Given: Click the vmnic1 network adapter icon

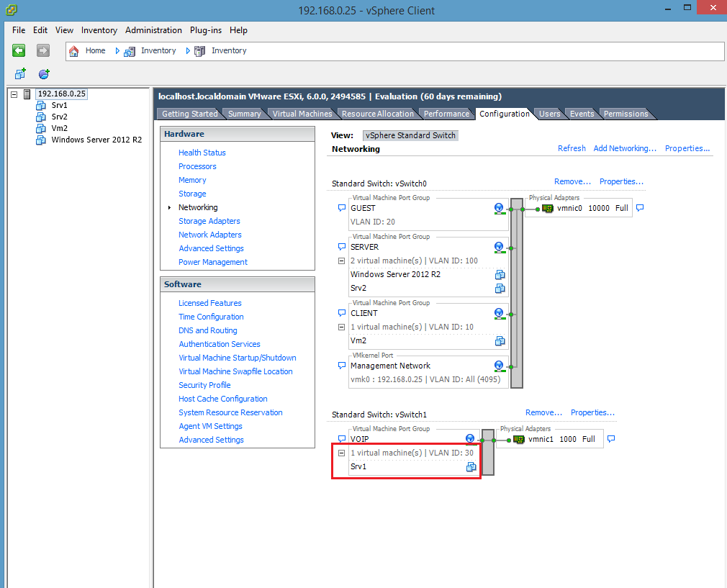Looking at the screenshot, I should (519, 439).
